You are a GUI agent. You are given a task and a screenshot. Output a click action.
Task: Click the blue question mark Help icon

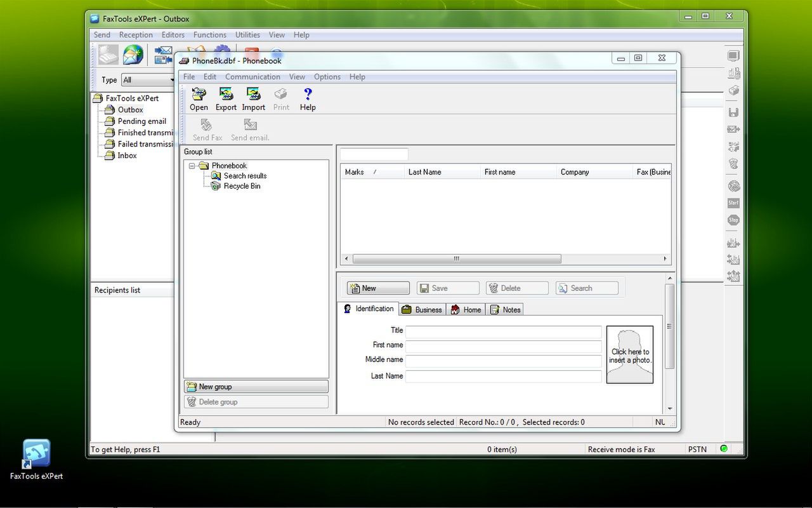(308, 95)
